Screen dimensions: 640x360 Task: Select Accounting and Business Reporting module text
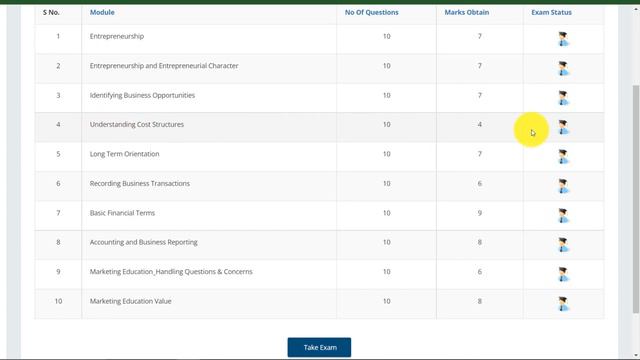(x=143, y=242)
